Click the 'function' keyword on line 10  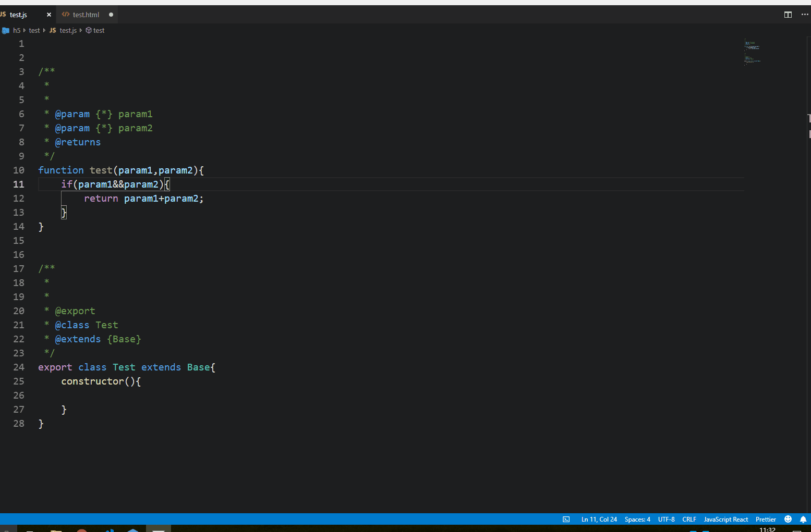[x=61, y=170]
